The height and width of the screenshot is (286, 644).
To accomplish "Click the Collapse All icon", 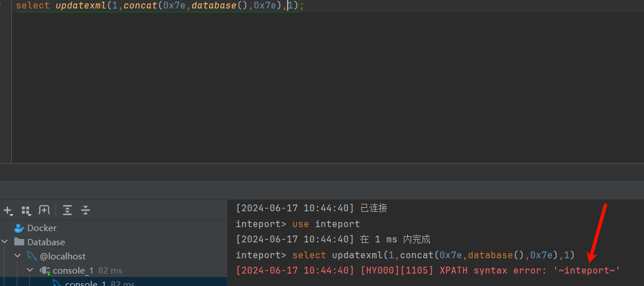I will (86, 210).
